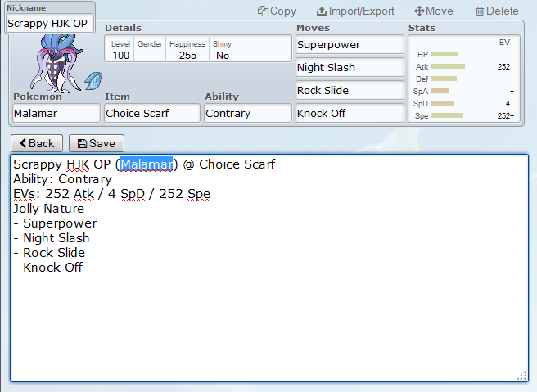Click the Malamar sprite image
Screen dimensions: 537x392
[56, 63]
